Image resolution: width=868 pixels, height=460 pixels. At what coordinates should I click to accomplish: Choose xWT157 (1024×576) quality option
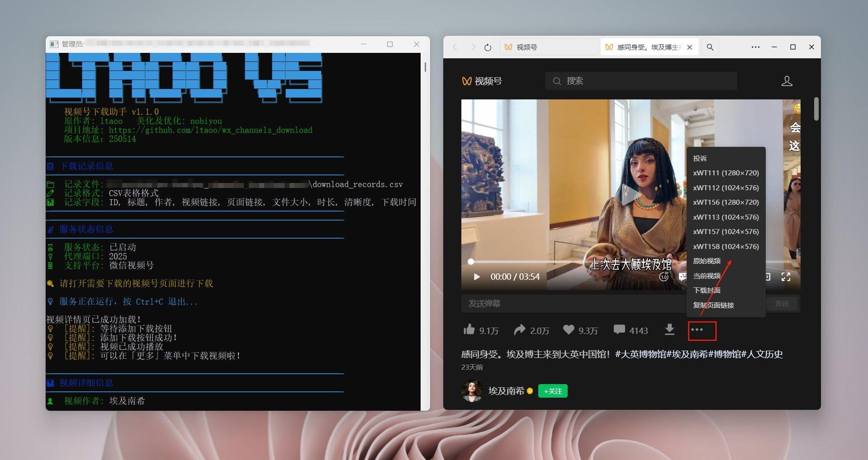click(x=726, y=232)
